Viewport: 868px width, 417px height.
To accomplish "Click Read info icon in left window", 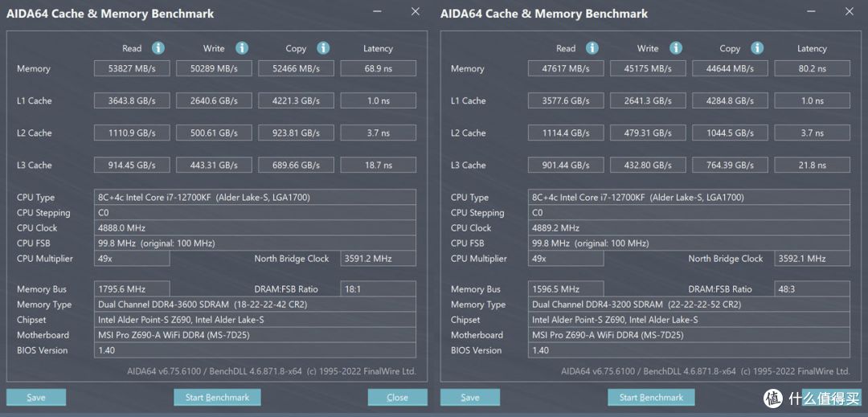I will point(158,48).
